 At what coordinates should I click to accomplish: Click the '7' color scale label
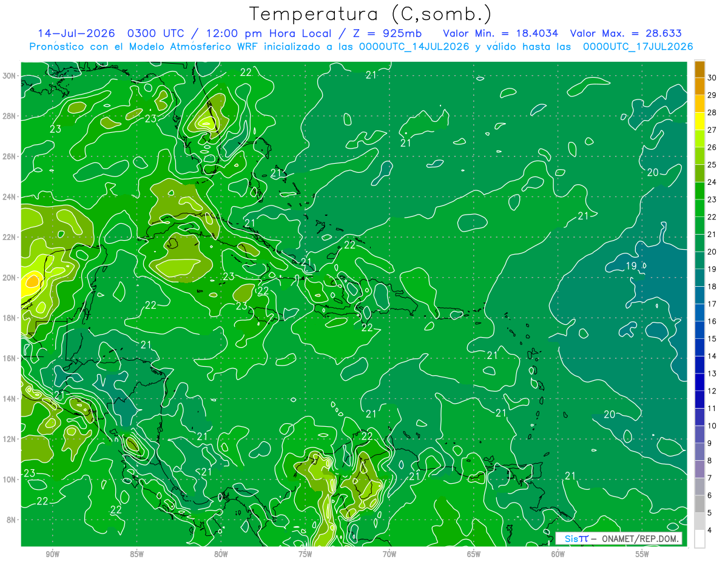[x=710, y=478]
